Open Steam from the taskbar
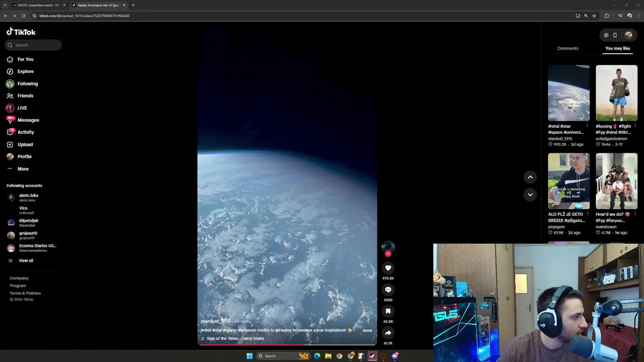 [372, 356]
